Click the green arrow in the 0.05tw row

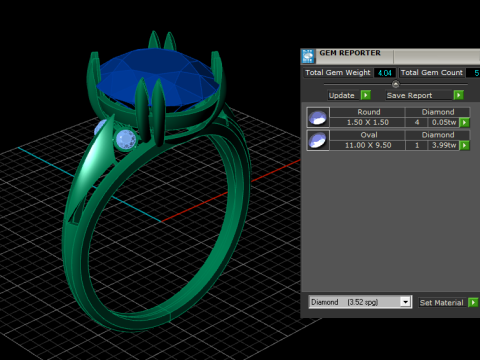click(x=464, y=122)
